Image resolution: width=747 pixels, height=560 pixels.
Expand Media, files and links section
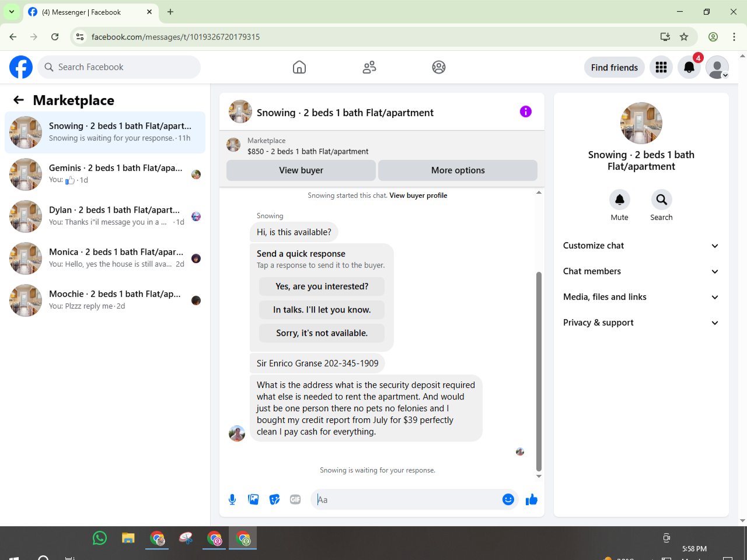pyautogui.click(x=641, y=297)
